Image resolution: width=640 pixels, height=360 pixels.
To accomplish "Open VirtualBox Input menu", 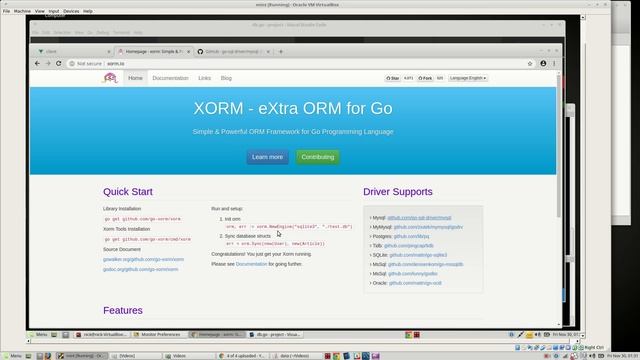I will (53, 11).
